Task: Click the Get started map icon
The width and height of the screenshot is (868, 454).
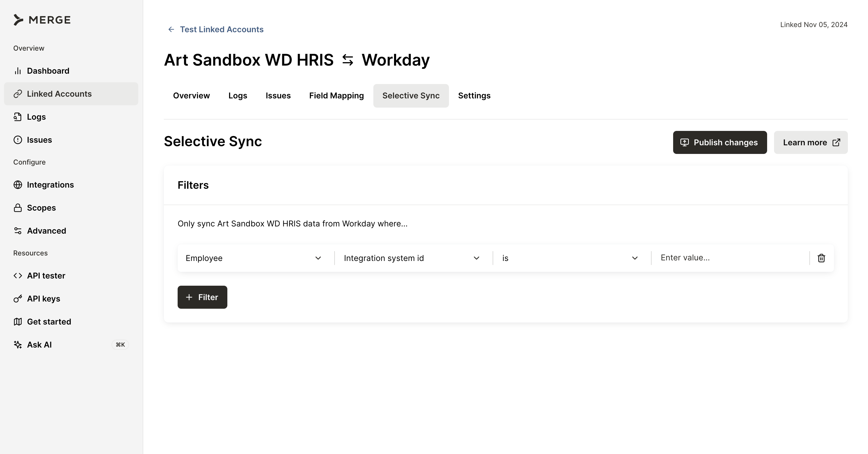Action: point(18,322)
